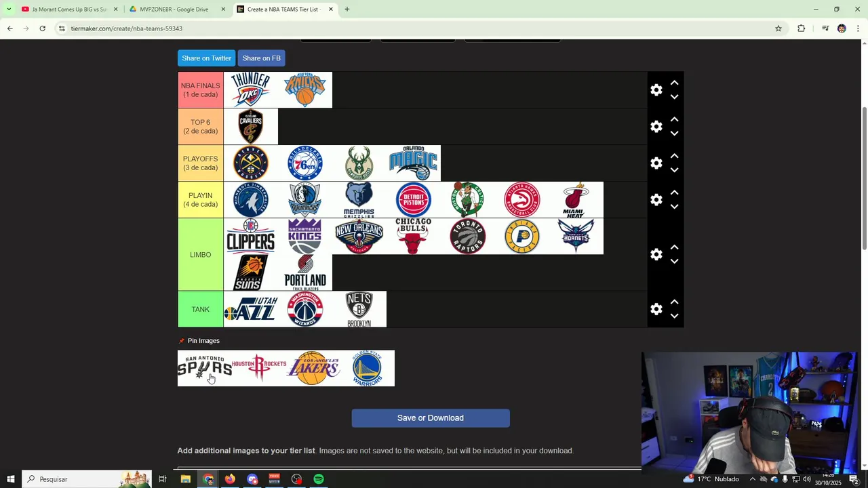Click the address bar URL field
Screen dimensions: 868x488
[x=420, y=28]
